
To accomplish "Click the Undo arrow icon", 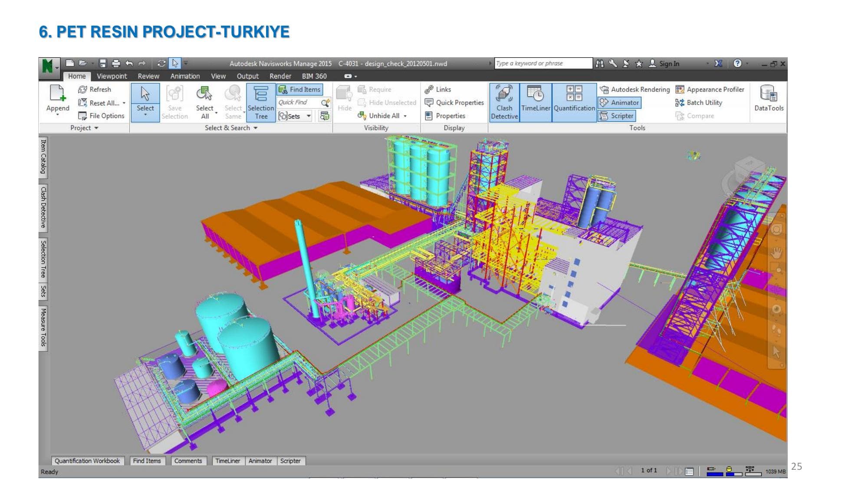I will 129,63.
